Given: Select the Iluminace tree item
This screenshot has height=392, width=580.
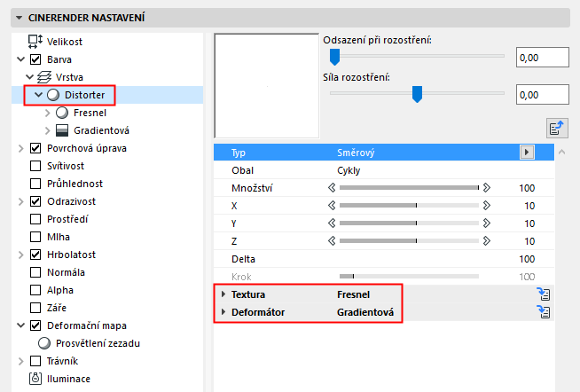Looking at the screenshot, I should click(x=68, y=379).
